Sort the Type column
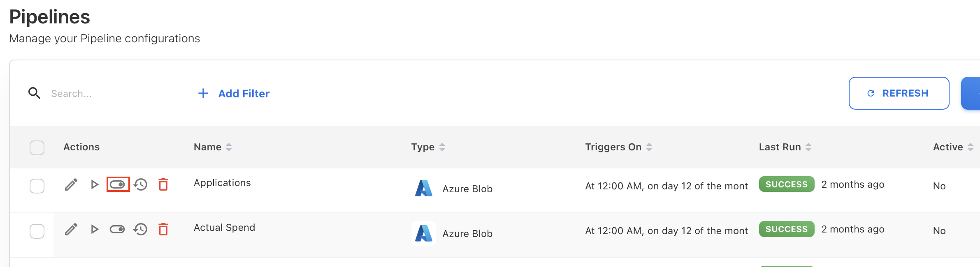The image size is (980, 267). pos(442,147)
